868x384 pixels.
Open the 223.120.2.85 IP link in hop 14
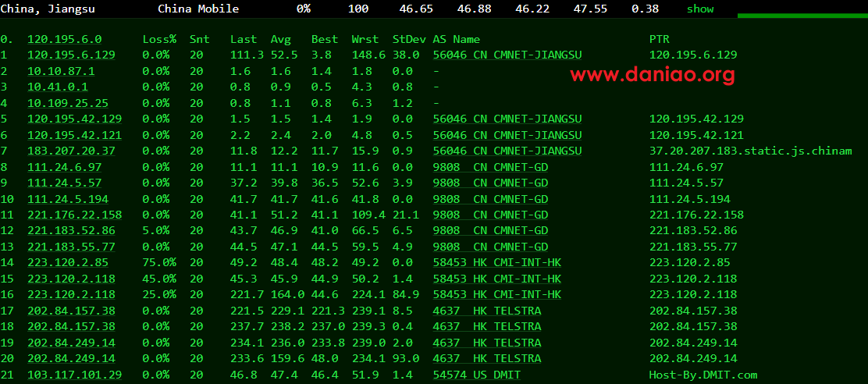(68, 263)
